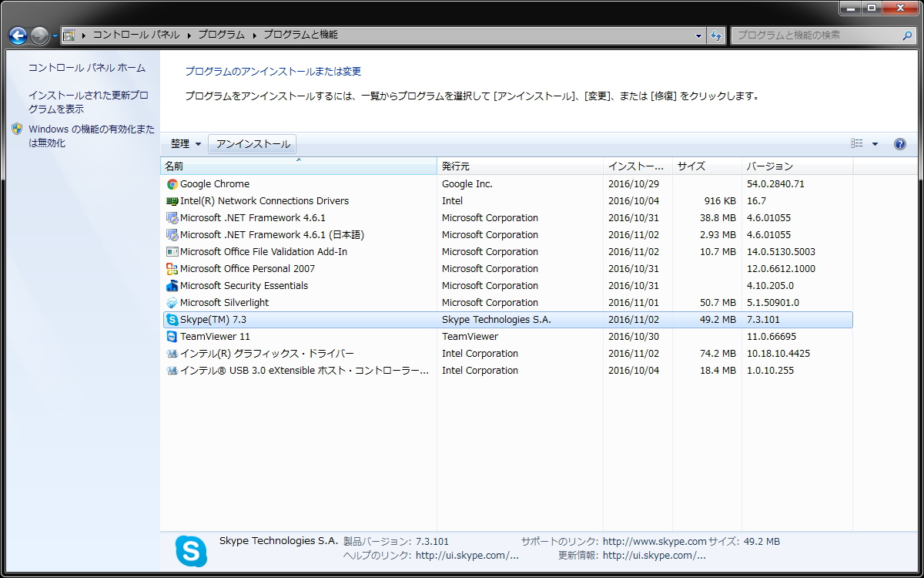Click the アンインストール button
Image resolution: width=924 pixels, height=578 pixels.
(253, 144)
